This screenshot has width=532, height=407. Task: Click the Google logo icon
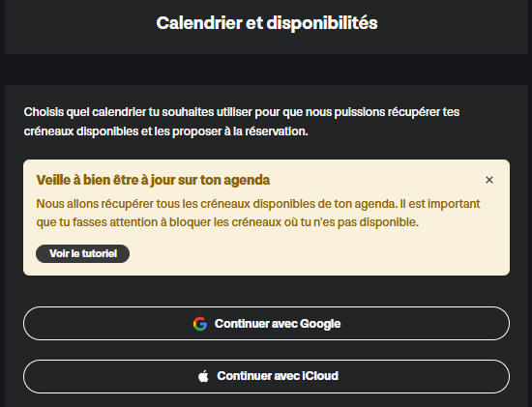pos(200,324)
